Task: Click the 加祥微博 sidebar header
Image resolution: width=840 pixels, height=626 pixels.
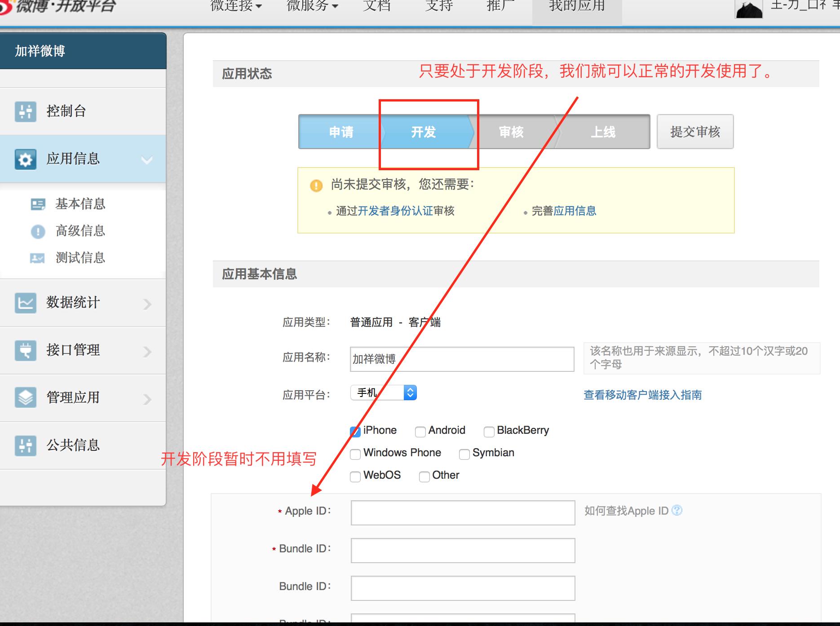Action: click(x=83, y=51)
